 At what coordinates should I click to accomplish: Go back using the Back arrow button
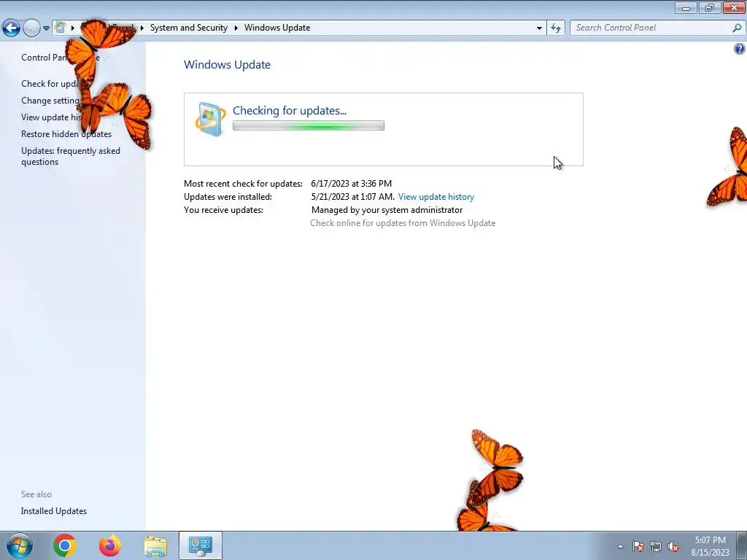[x=11, y=28]
